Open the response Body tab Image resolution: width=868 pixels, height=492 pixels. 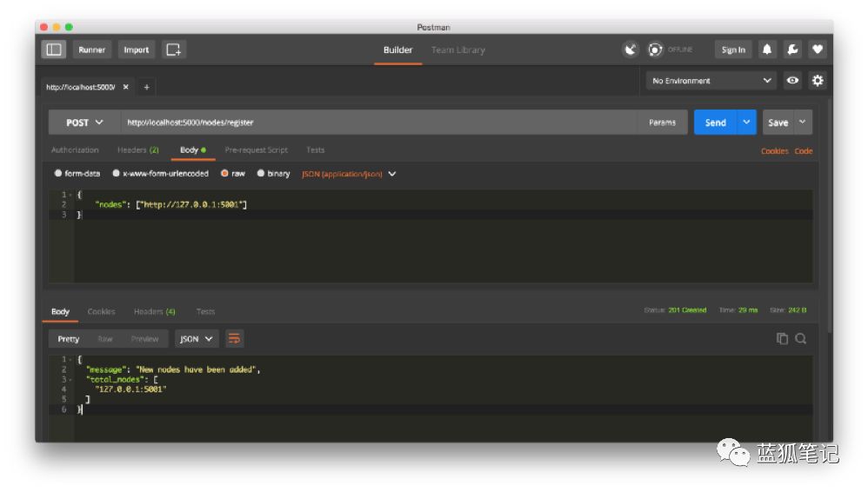point(60,311)
